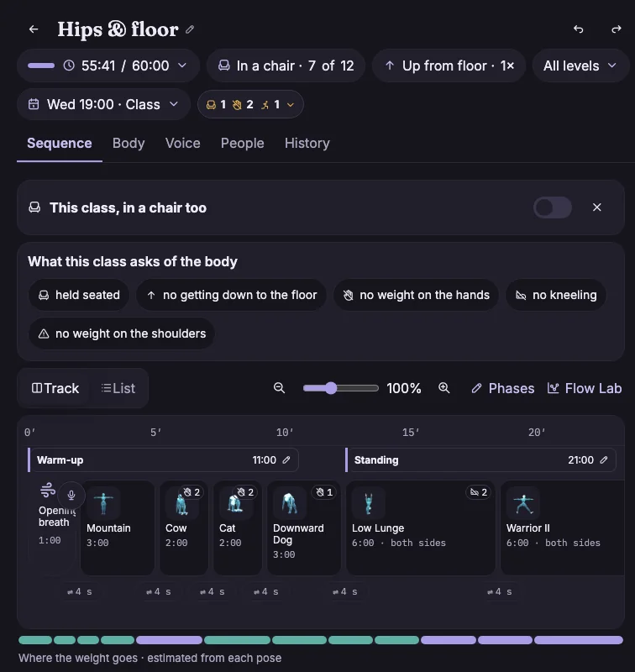Open Flow Lab

coord(585,388)
